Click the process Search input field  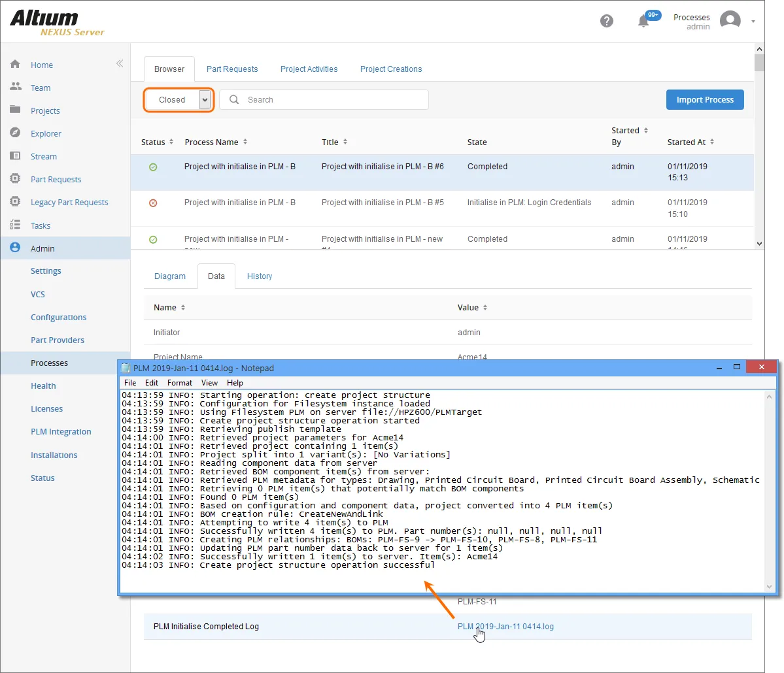click(324, 99)
